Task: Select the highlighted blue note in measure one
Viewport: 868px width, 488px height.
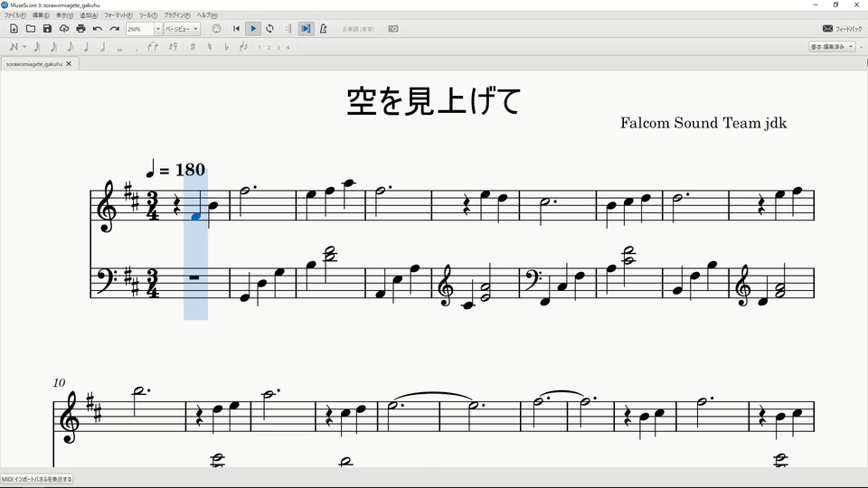Action: pos(195,216)
